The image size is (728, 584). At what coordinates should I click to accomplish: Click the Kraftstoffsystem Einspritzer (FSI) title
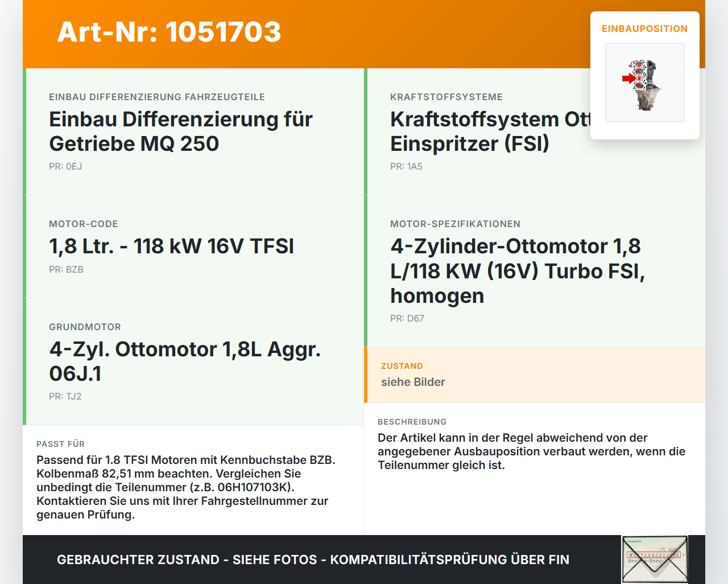pos(490,131)
